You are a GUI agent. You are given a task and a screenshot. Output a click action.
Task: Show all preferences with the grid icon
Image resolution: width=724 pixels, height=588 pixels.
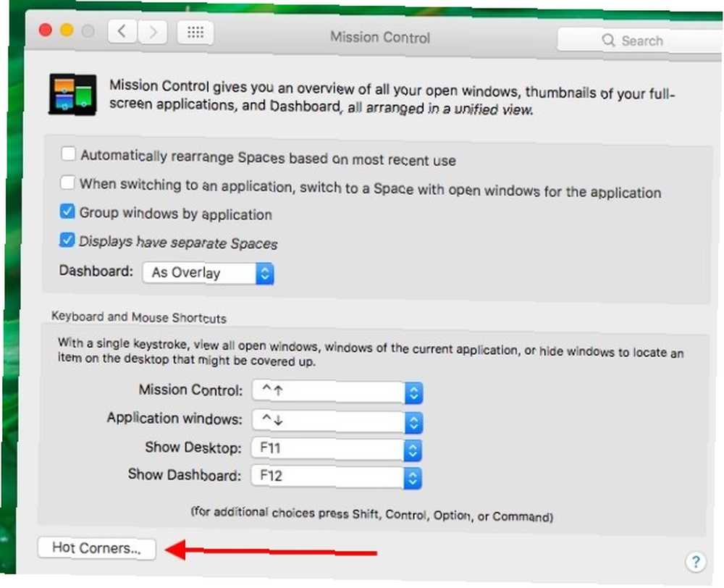[x=195, y=33]
